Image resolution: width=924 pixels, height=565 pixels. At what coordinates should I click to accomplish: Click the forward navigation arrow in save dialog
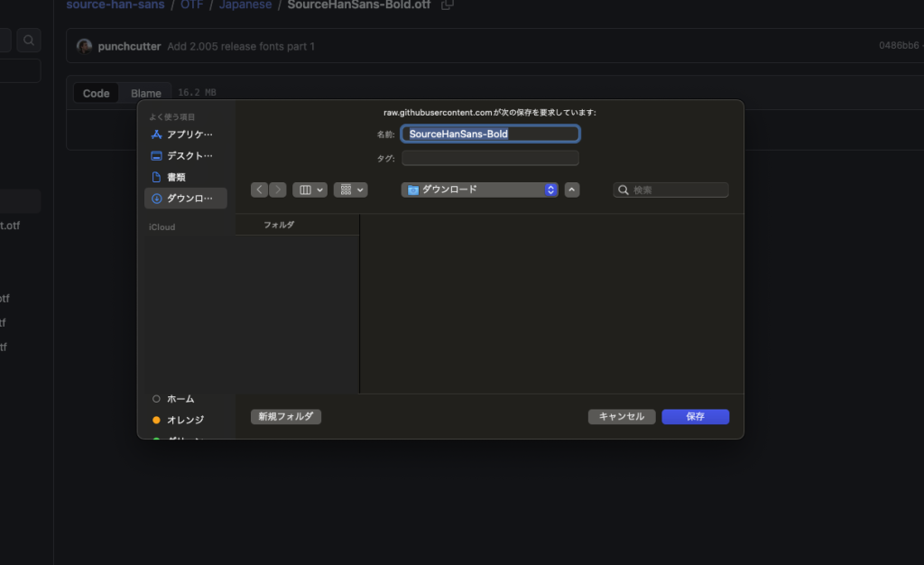[x=277, y=190]
